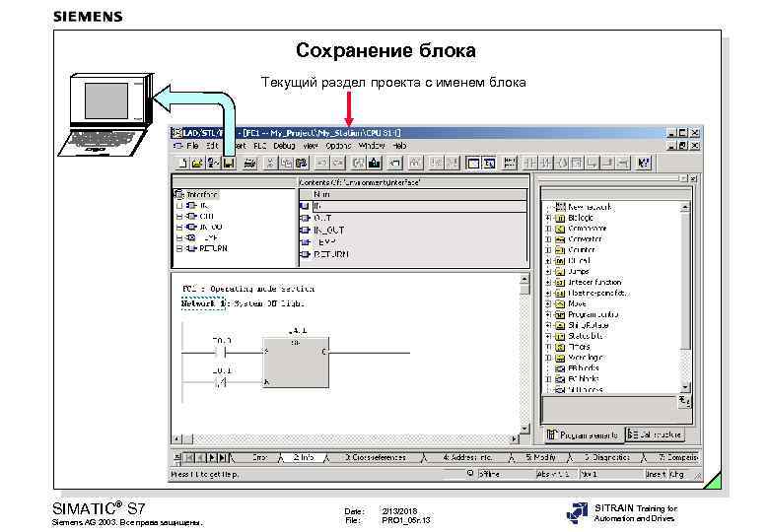Expand IN node in Interface tree
The image size is (769, 532).
179,206
